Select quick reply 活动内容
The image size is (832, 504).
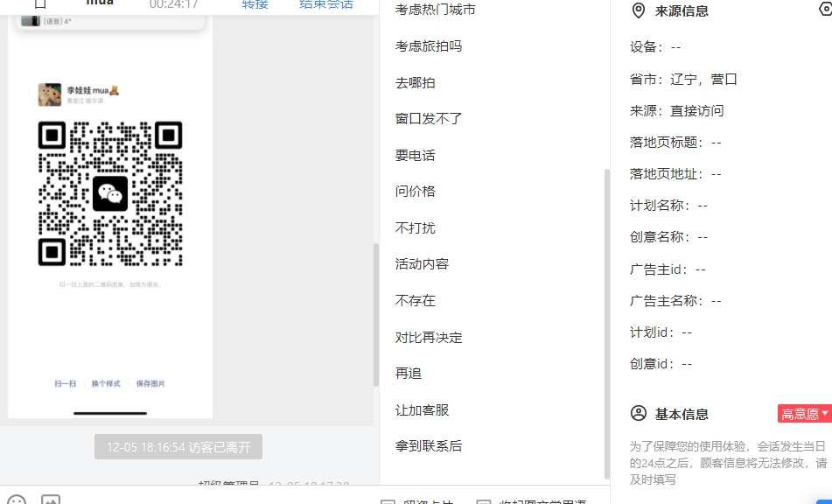tap(422, 264)
